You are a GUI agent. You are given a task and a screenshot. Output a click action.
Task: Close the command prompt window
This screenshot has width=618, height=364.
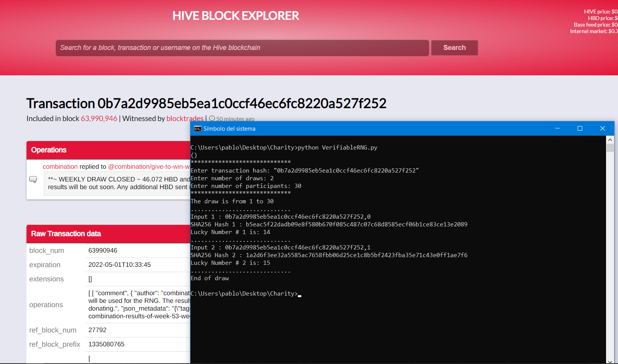coord(603,128)
